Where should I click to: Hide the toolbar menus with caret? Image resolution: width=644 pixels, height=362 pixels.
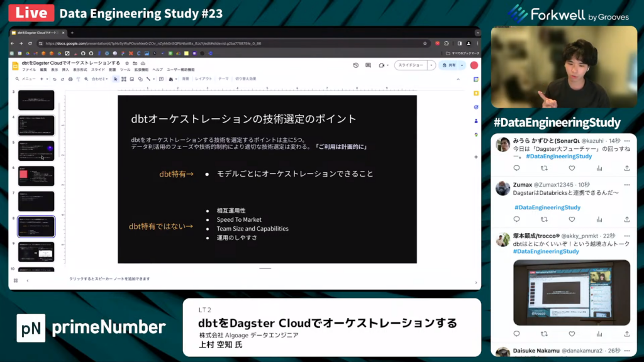(x=458, y=79)
